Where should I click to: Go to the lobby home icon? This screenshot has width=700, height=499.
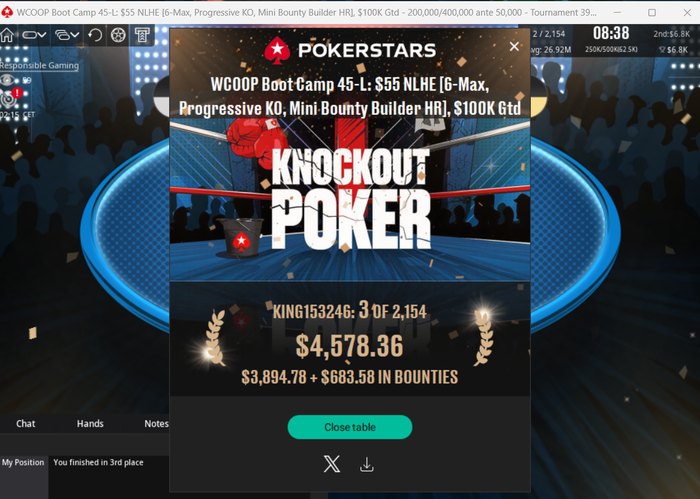pos(7,35)
